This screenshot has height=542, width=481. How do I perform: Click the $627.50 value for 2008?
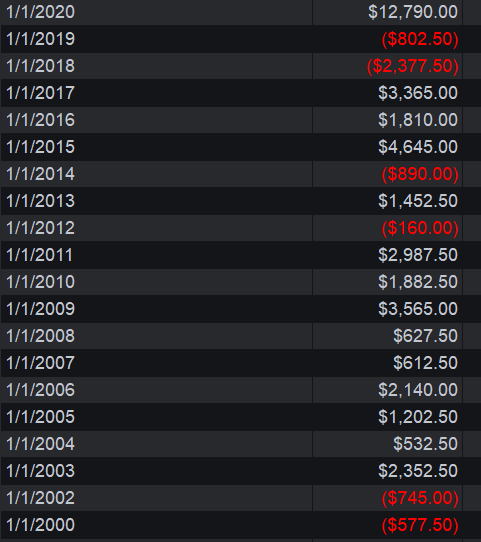pos(425,336)
